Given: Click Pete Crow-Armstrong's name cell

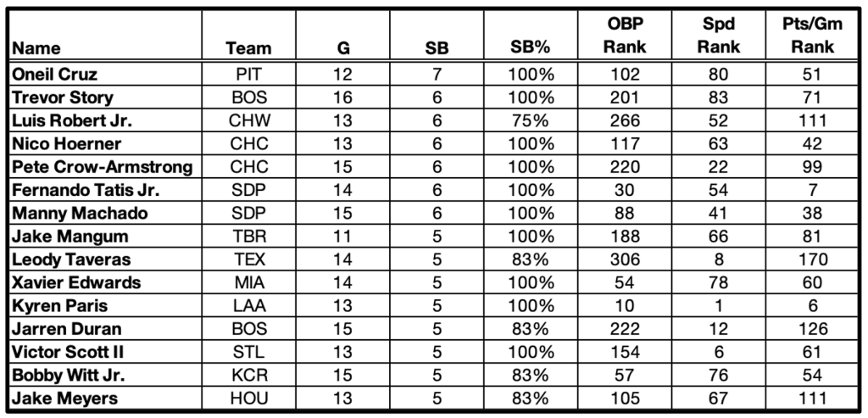Looking at the screenshot, I should (x=105, y=167).
